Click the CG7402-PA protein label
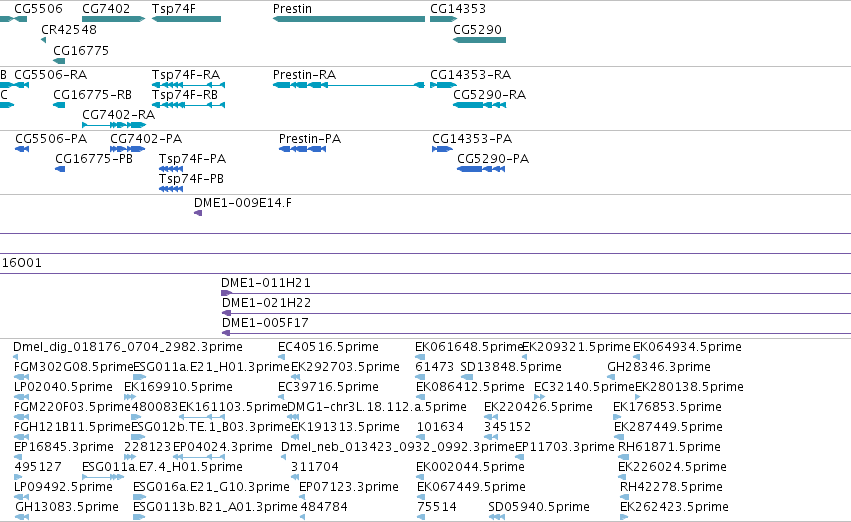Viewport: 851px width, 522px height. point(146,139)
